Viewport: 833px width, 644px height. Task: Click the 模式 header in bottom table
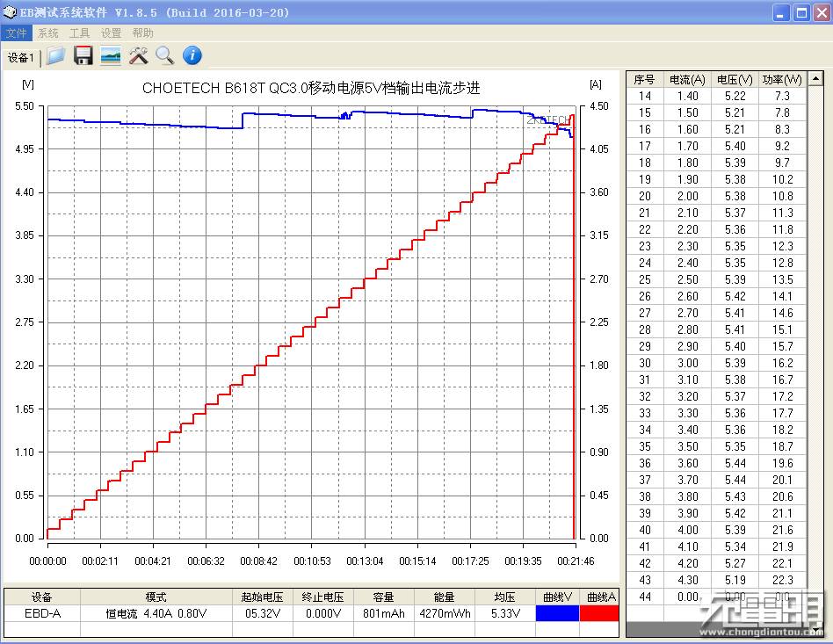coord(156,597)
